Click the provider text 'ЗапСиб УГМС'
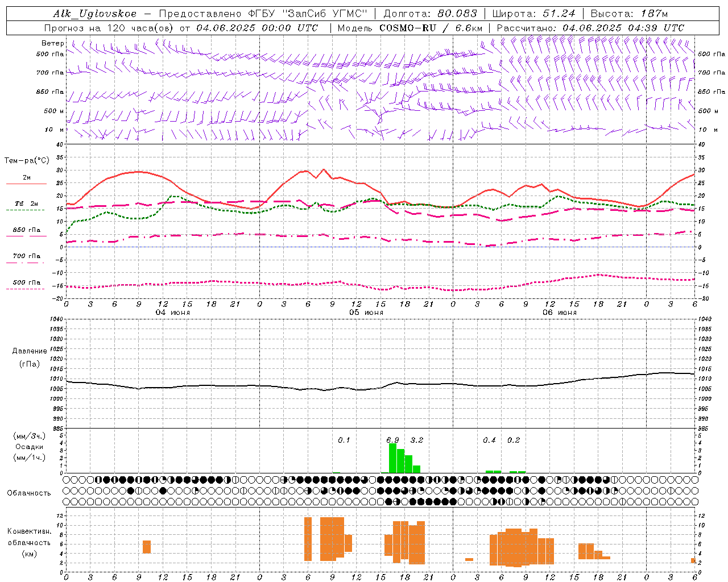 coord(325,14)
